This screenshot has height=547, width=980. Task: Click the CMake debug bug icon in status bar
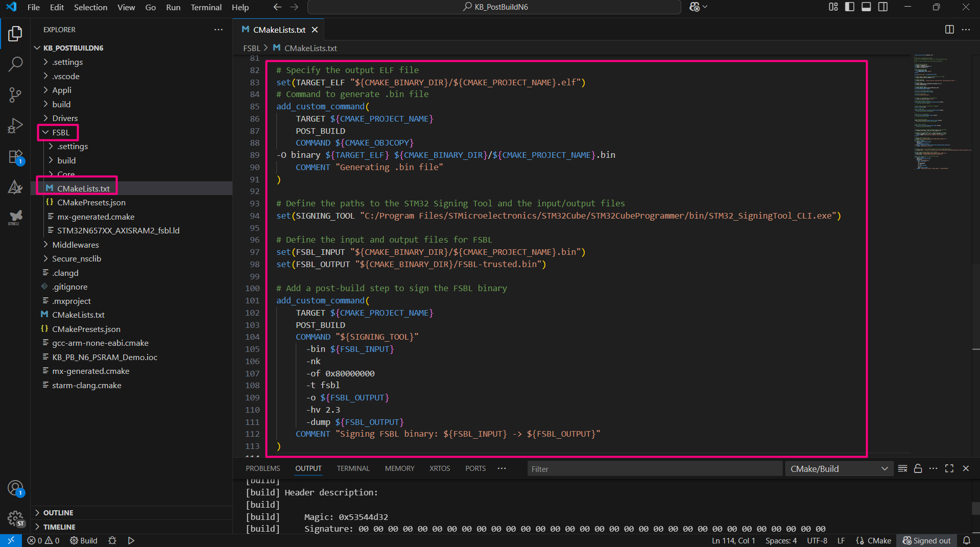click(112, 540)
